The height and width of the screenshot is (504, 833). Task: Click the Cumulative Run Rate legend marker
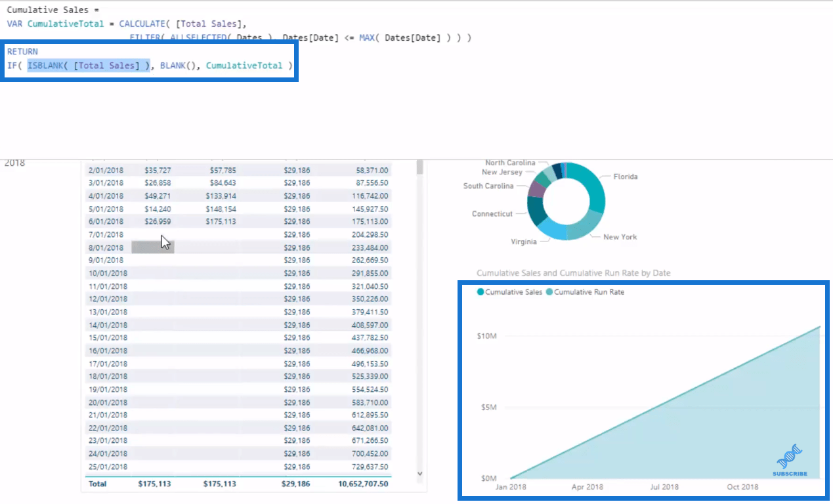(x=549, y=292)
